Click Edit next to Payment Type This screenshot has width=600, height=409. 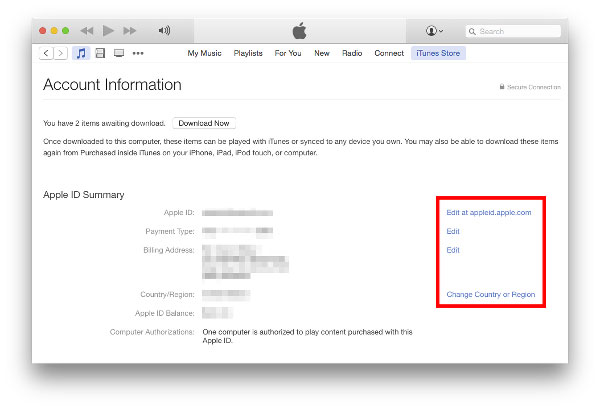click(x=453, y=231)
